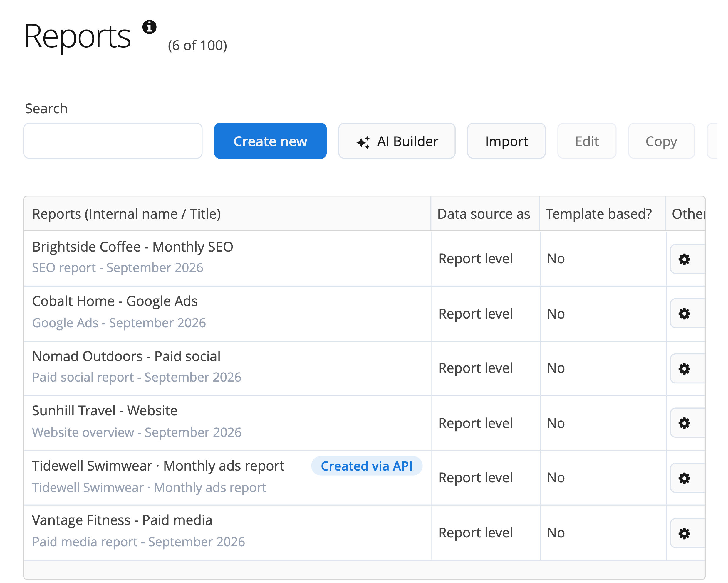This screenshot has width=728, height=583.
Task: Click the gray Tidewell Swimwear subtitle text
Action: pos(149,488)
